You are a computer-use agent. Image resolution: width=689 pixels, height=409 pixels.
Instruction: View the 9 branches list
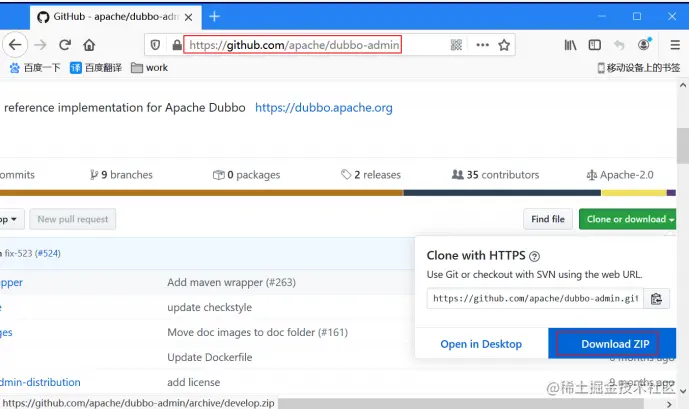click(x=121, y=175)
